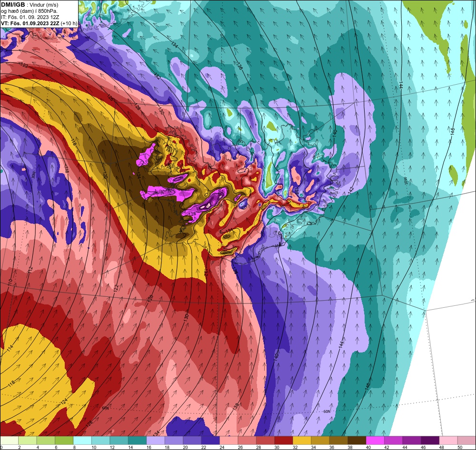Screen dimensions: 476x450
Task: Click the pale yellow 0–2 m/s legend swatch
Action: coord(10,440)
